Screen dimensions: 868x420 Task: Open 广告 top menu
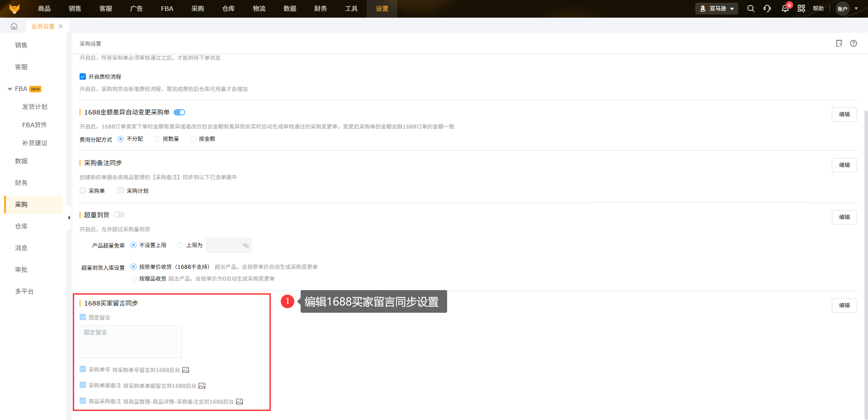[x=137, y=9]
